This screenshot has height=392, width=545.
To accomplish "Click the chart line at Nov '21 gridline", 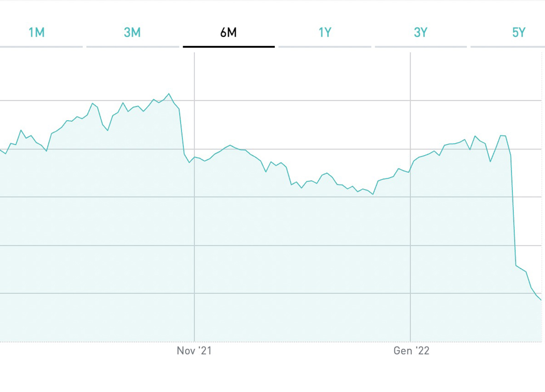I will click(x=194, y=157).
